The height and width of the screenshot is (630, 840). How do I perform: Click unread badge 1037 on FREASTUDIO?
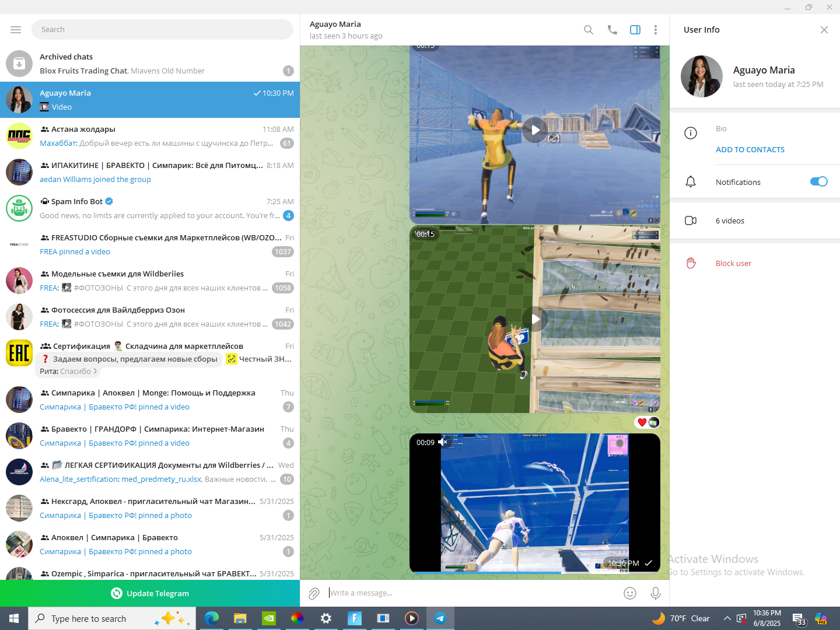283,252
